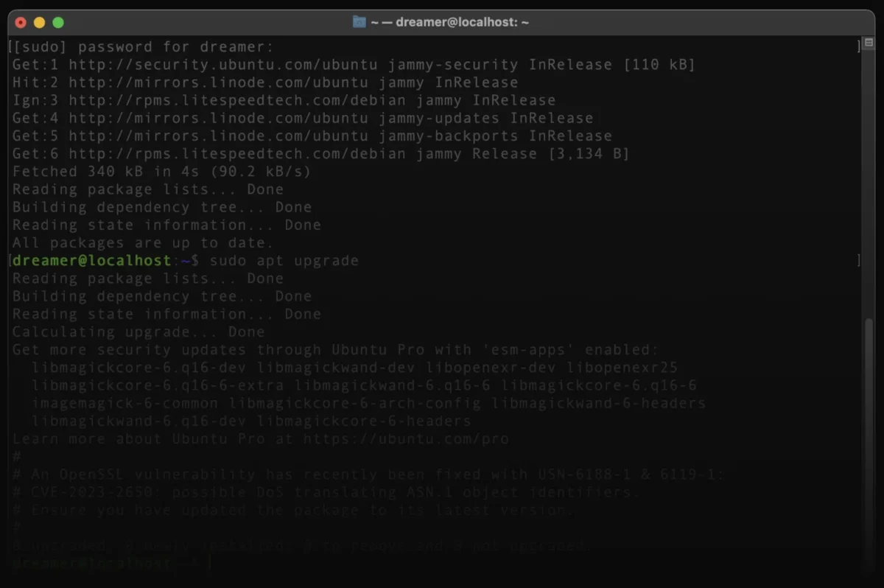Screen dimensions: 884x588
Task: Click the 'sudo apt upgrade' command text
Action: 284,260
